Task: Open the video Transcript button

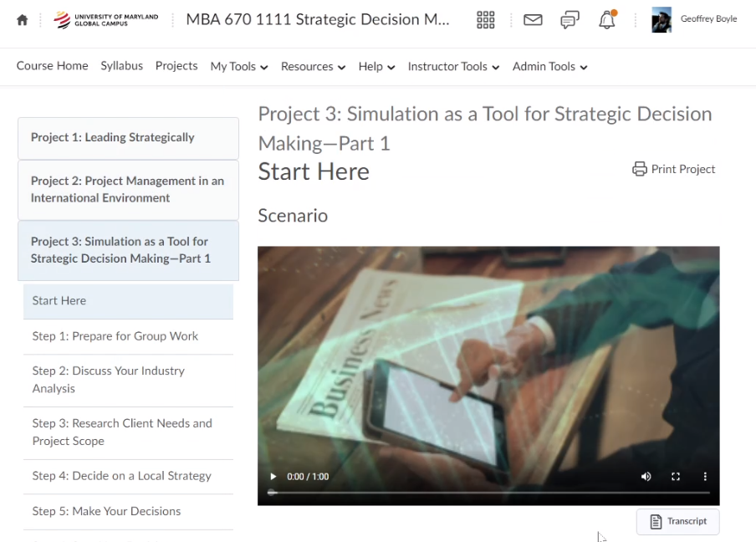Action: coord(678,521)
